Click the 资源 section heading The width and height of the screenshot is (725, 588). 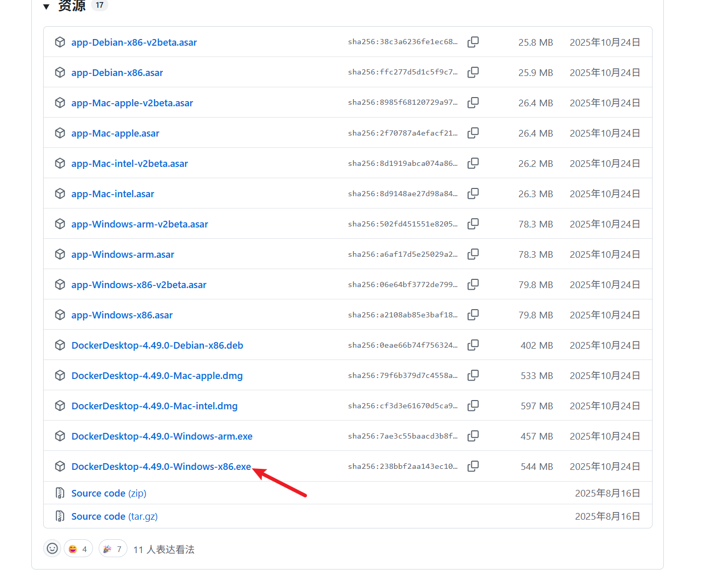71,6
